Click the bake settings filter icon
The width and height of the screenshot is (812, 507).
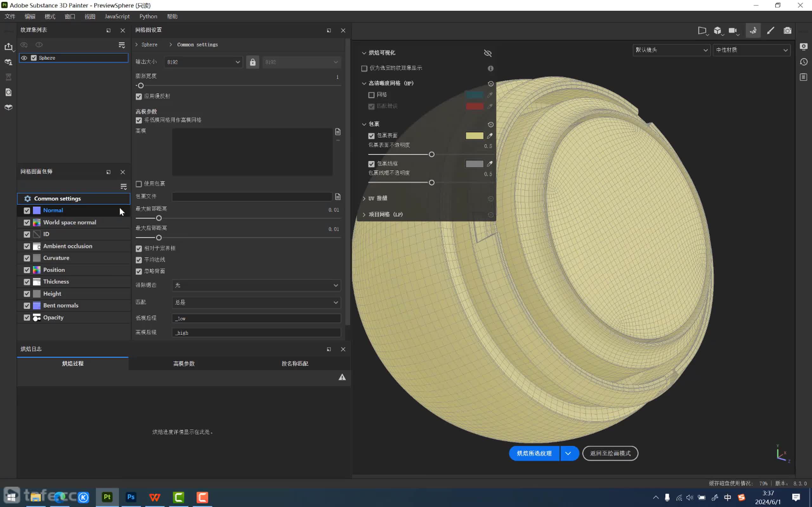pos(123,187)
